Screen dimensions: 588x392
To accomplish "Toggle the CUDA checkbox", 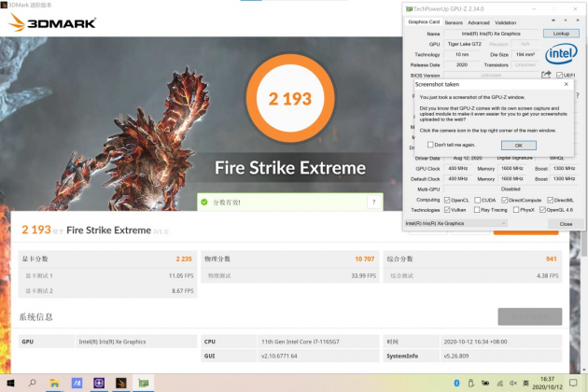I will point(477,200).
